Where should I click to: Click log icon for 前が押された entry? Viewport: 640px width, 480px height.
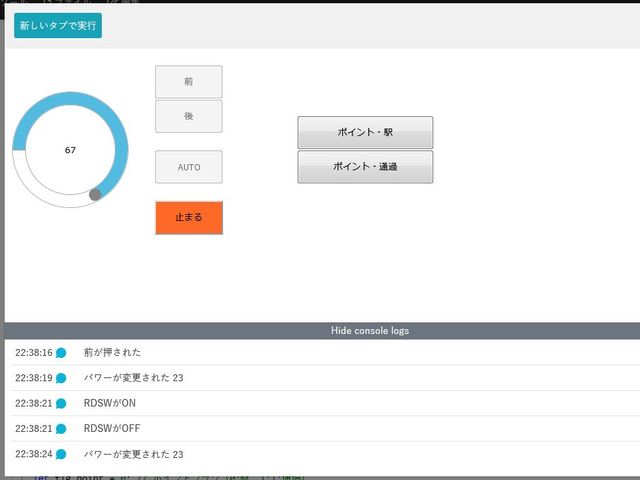coord(61,353)
